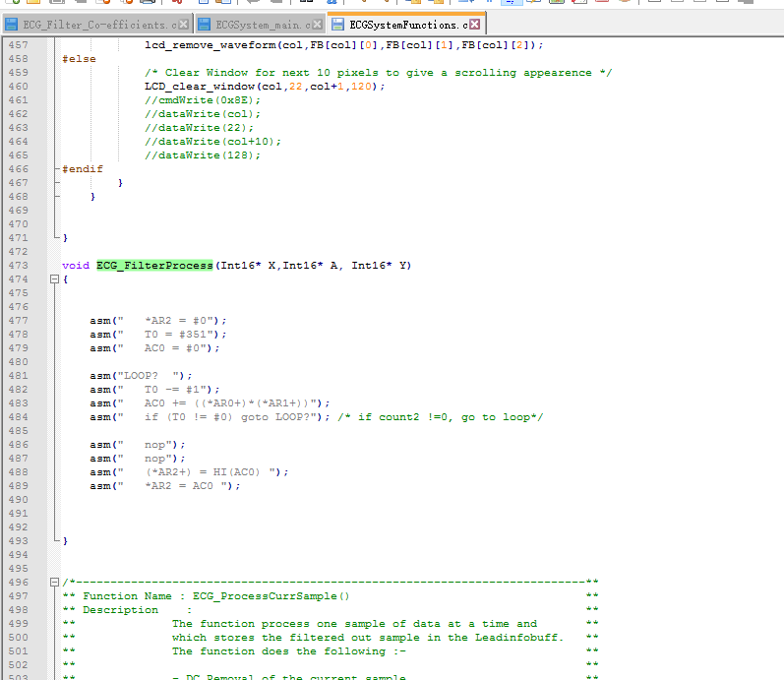Viewport: 784px width, 680px height.
Task: Switch to the ECG_Filter_Co-efficients.c tab
Action: tap(100, 25)
